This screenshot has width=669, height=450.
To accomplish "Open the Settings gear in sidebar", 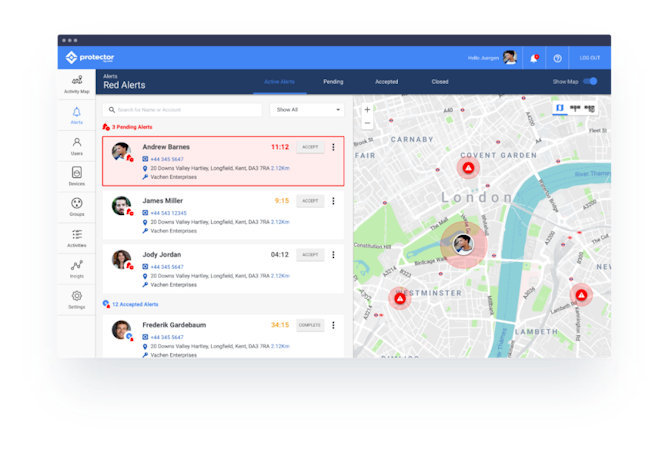I will point(77,299).
